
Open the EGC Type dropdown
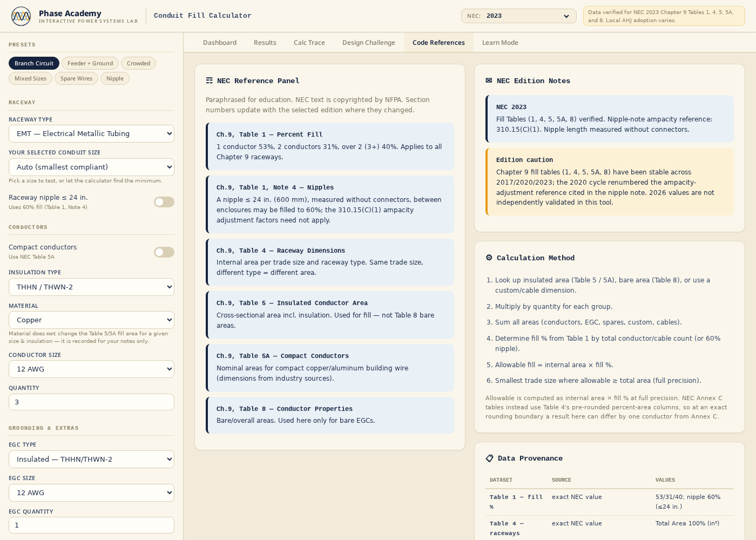pos(91,460)
